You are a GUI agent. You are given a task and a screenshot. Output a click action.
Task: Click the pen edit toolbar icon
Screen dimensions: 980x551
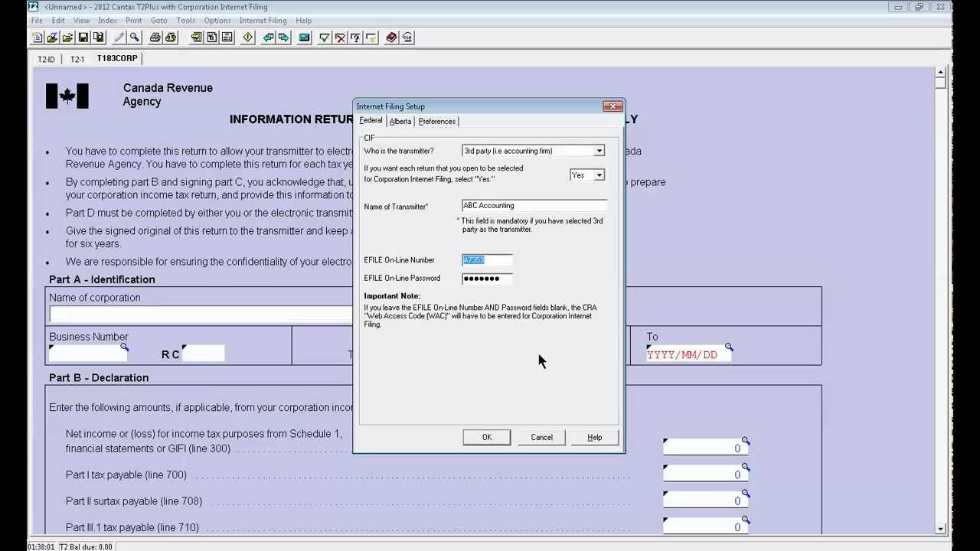pos(119,37)
